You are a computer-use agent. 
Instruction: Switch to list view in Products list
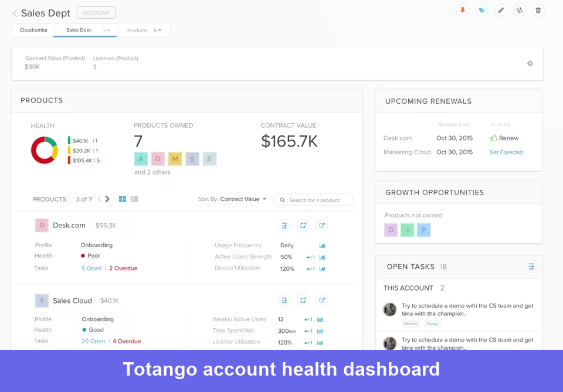tap(134, 199)
